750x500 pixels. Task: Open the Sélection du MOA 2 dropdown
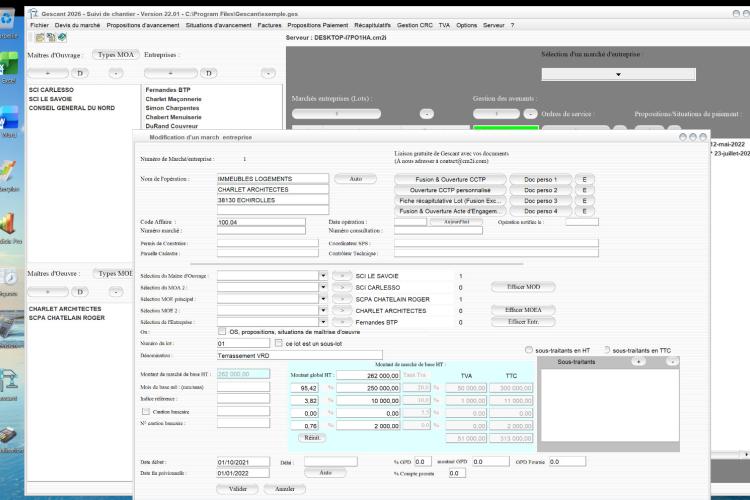(x=323, y=287)
